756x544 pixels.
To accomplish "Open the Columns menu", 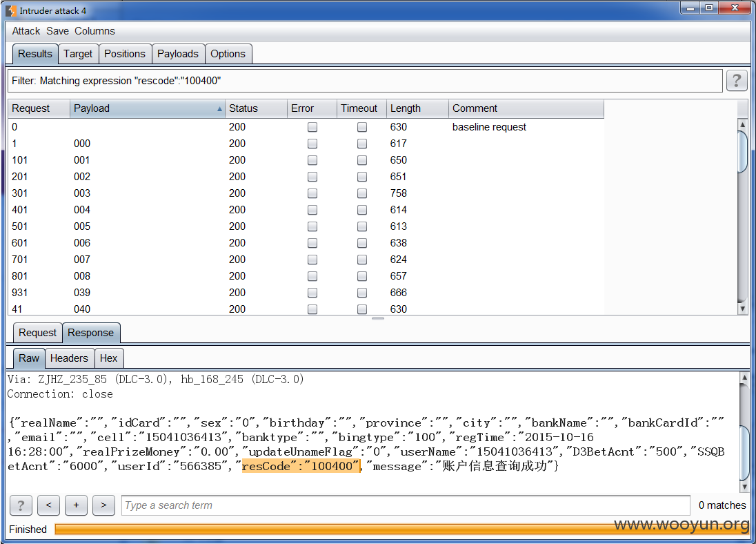I will click(94, 31).
